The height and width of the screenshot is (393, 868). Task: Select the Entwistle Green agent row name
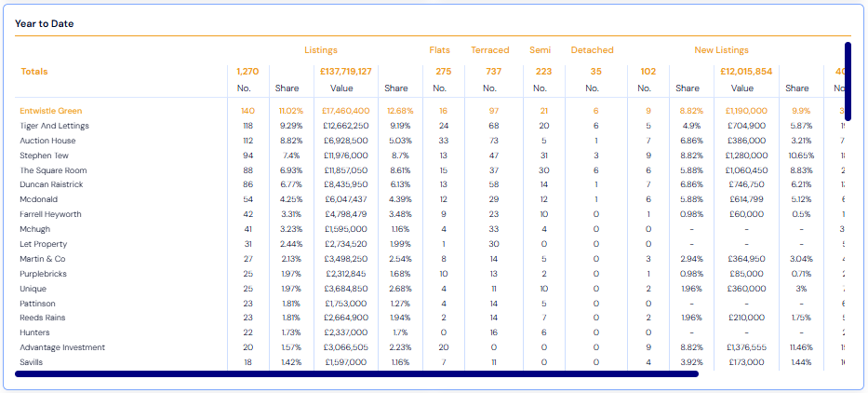(x=50, y=111)
